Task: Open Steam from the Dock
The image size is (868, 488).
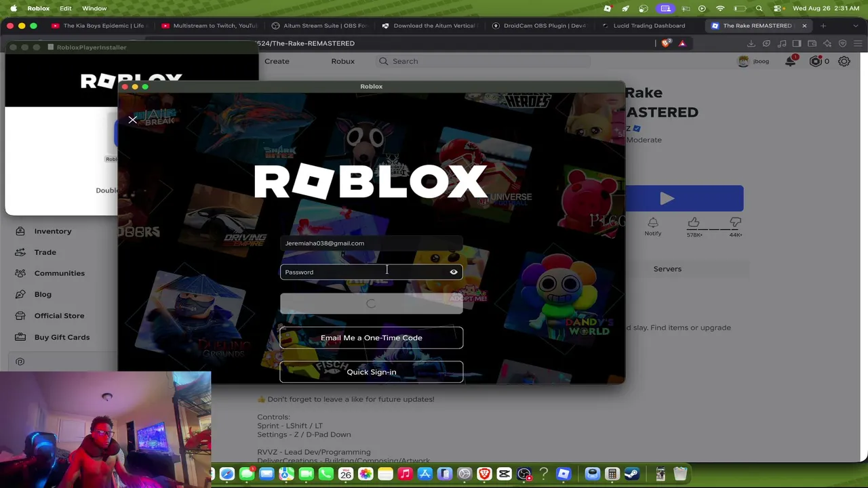Action: [x=632, y=474]
